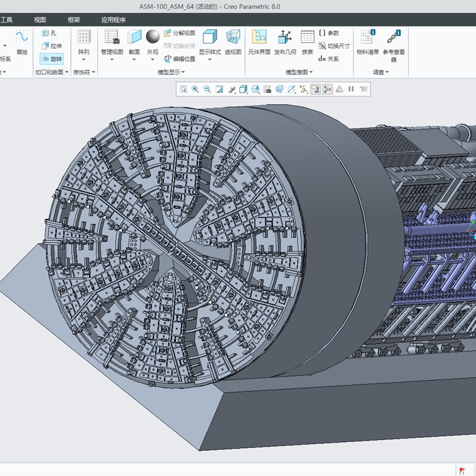Viewport: 476px width, 476px height.
Task: Open the Reference Viewer (参考查看器) tool
Action: [x=393, y=41]
